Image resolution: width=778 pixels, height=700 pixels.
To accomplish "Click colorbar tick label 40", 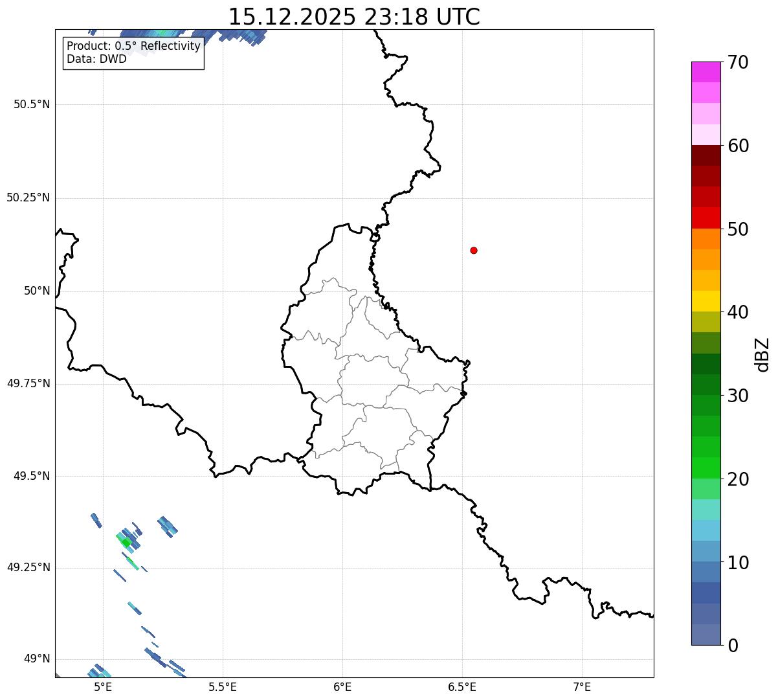I will 737,312.
